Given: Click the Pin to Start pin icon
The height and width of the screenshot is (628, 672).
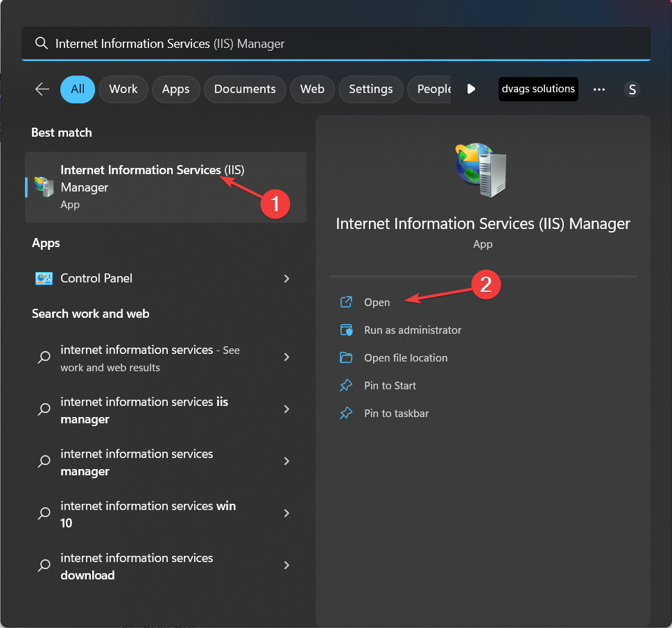Looking at the screenshot, I should (x=346, y=386).
